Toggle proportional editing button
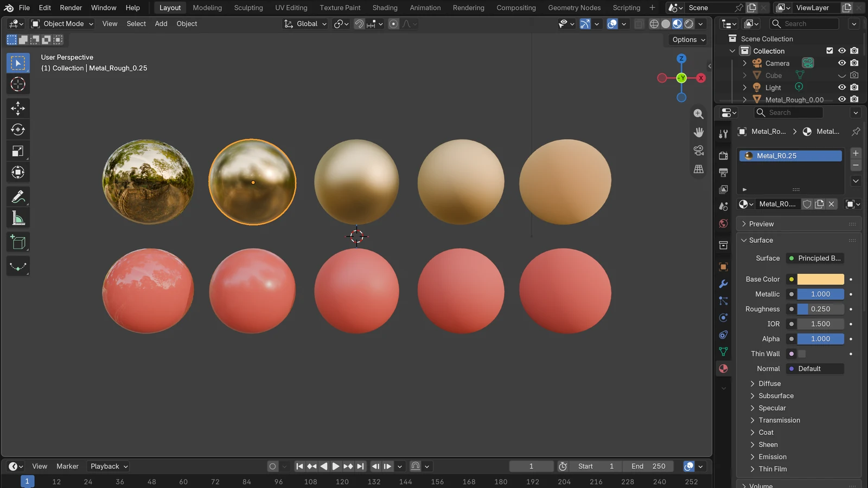The width and height of the screenshot is (868, 488). [x=394, y=24]
